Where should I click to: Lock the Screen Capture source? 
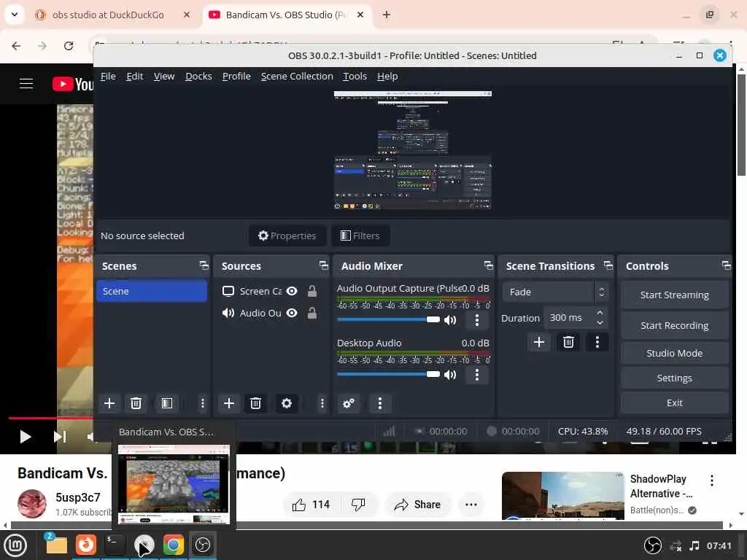click(x=312, y=291)
